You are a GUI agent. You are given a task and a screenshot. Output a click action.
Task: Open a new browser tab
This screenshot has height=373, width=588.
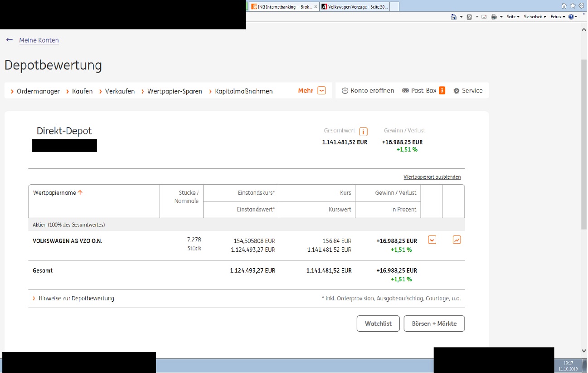pyautogui.click(x=394, y=6)
